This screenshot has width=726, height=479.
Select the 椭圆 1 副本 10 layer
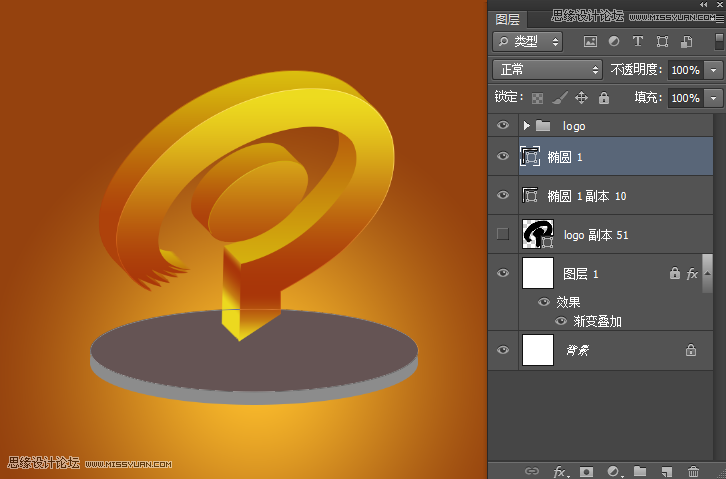pyautogui.click(x=600, y=195)
